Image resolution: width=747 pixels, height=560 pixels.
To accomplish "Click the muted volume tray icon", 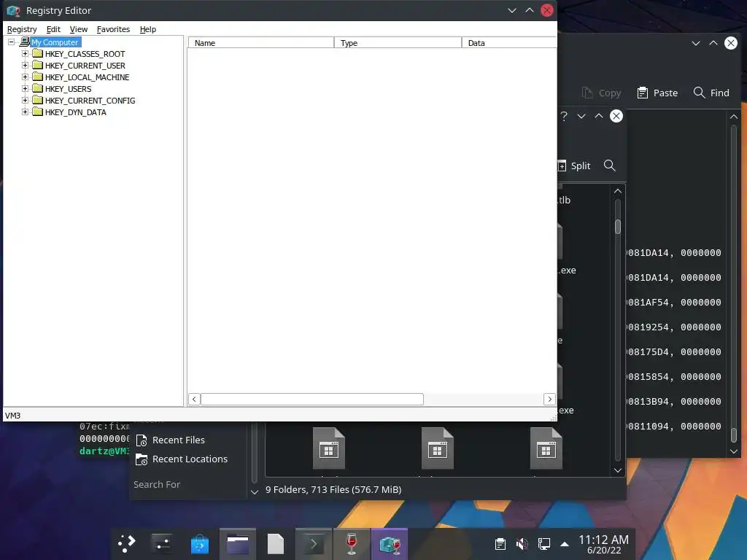I will 522,544.
